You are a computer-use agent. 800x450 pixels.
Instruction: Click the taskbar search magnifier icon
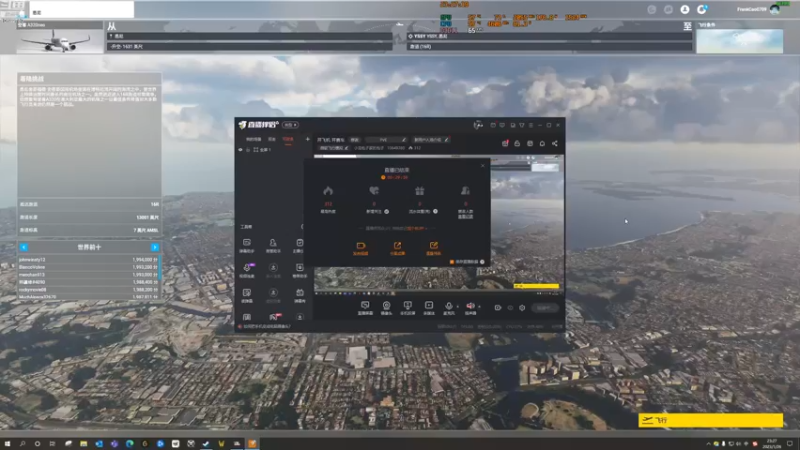click(x=22, y=444)
